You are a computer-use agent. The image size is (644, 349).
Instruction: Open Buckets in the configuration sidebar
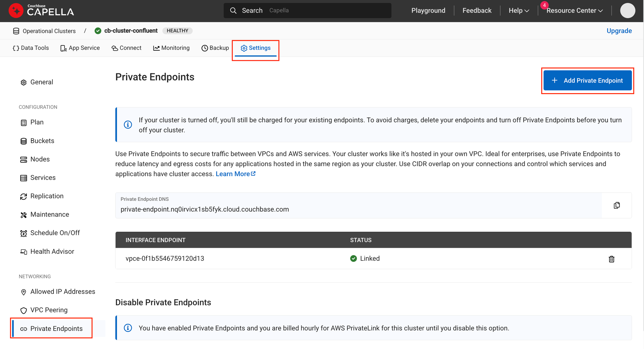click(42, 141)
